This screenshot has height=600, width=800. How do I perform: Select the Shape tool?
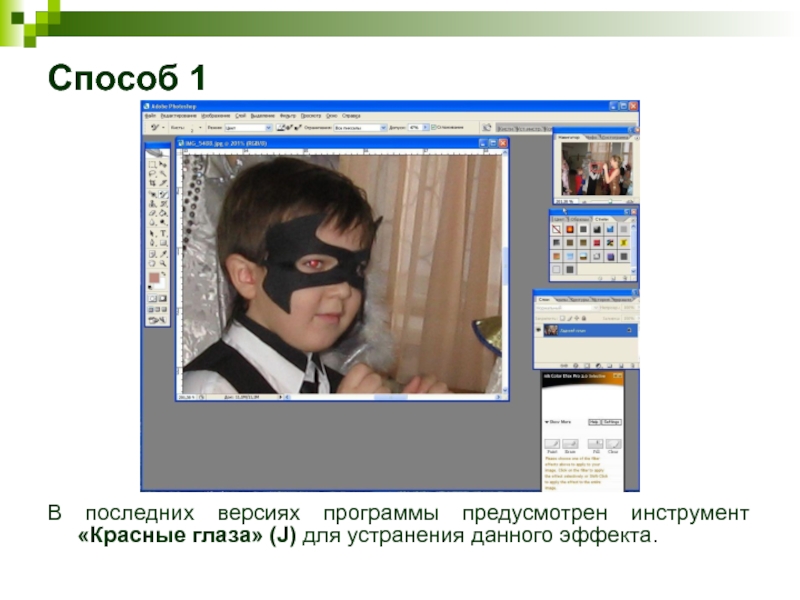(163, 243)
